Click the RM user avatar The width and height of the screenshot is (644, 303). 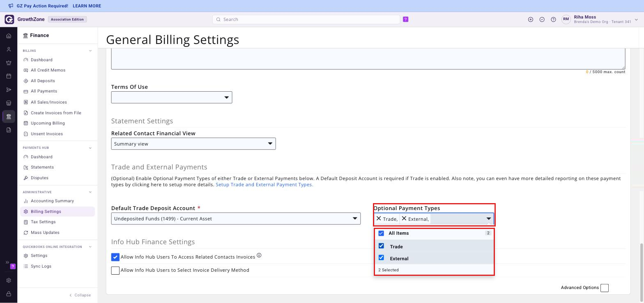point(566,19)
